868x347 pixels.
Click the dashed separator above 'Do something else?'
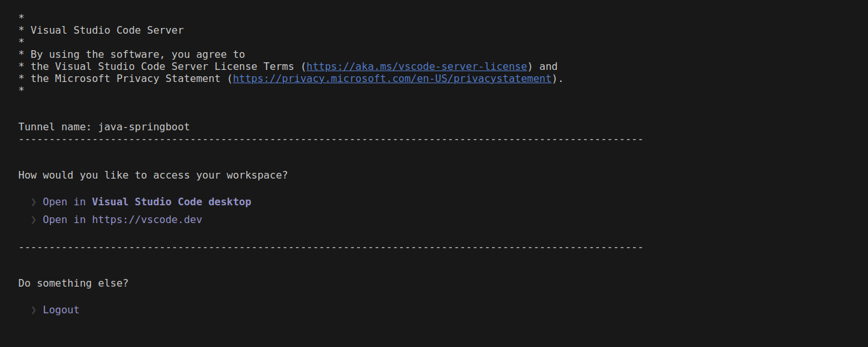coord(331,247)
